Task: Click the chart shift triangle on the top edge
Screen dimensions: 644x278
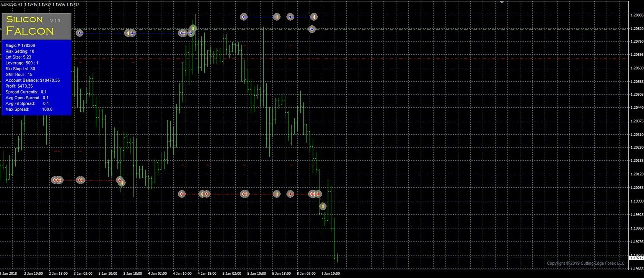Action: click(x=502, y=2)
